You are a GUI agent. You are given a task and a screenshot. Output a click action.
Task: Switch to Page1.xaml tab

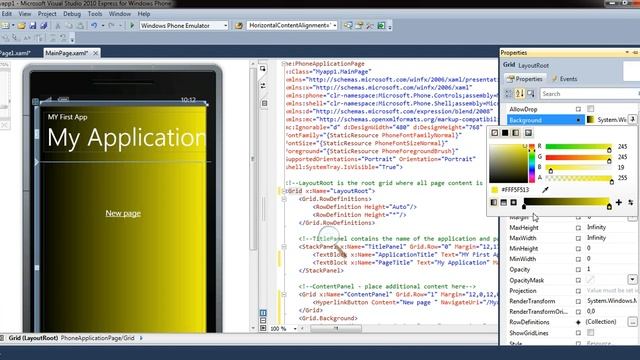point(15,53)
